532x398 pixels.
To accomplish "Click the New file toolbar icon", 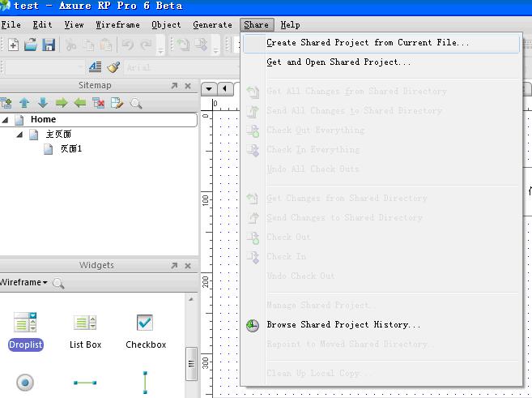I will pyautogui.click(x=13, y=45).
